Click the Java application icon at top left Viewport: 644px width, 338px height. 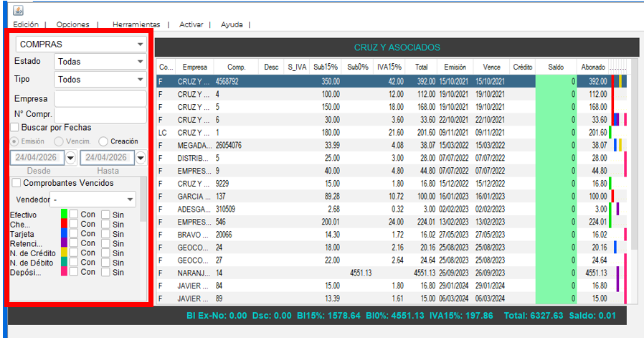(x=18, y=10)
